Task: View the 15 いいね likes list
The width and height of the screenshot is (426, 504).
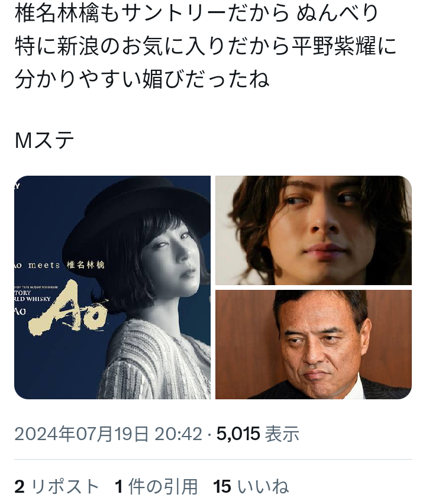Action: pos(251,486)
